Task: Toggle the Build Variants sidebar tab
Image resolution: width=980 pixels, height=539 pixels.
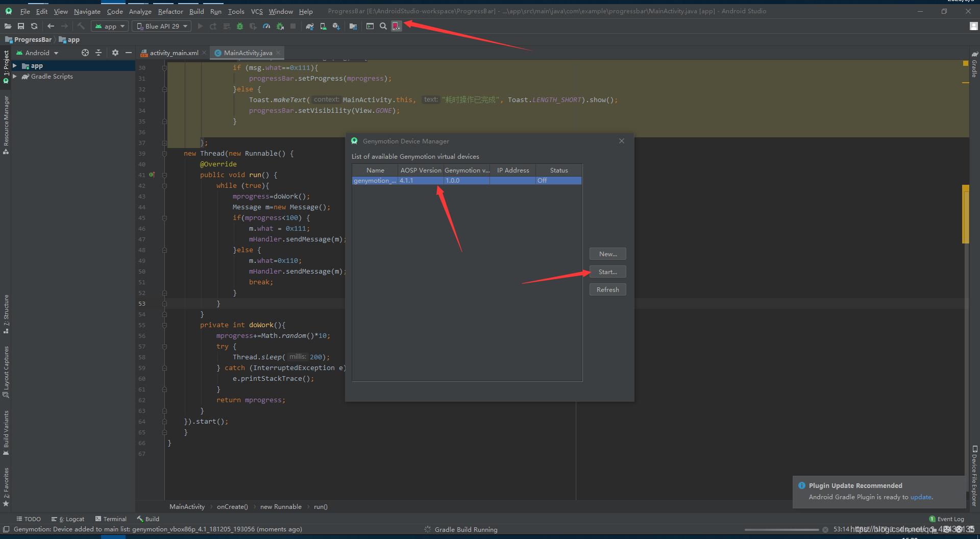Action: 6,433
